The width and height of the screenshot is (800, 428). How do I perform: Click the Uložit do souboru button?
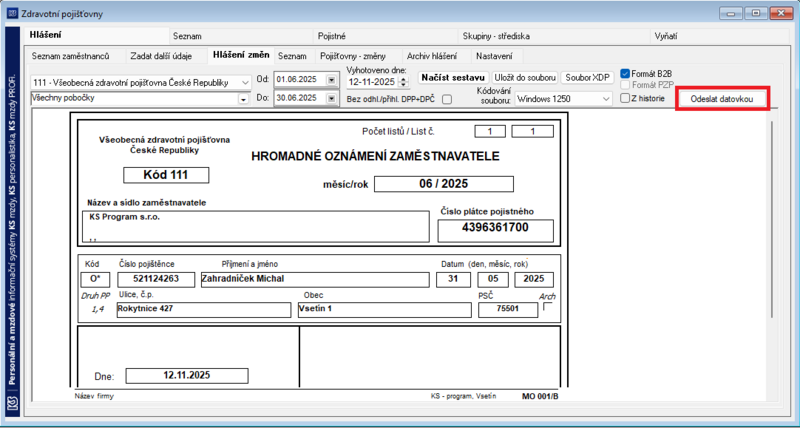click(x=524, y=78)
